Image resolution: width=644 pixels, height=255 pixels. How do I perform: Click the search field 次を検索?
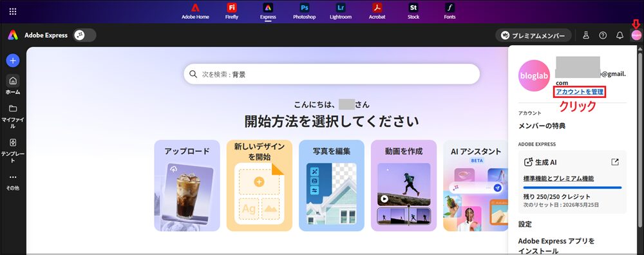point(332,74)
